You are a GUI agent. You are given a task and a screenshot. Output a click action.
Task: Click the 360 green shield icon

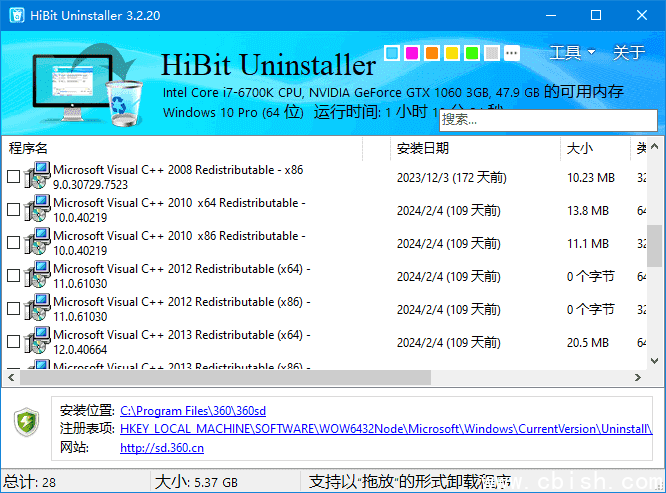point(26,423)
